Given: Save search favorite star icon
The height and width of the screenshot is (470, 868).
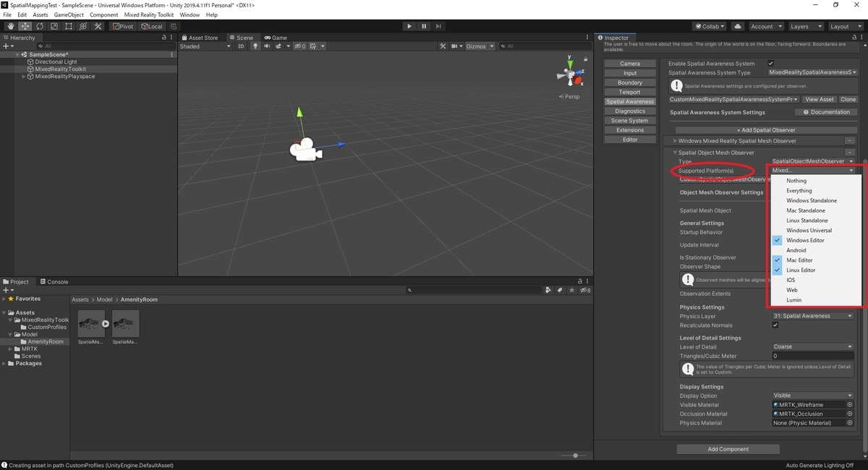Looking at the screenshot, I should [571, 290].
